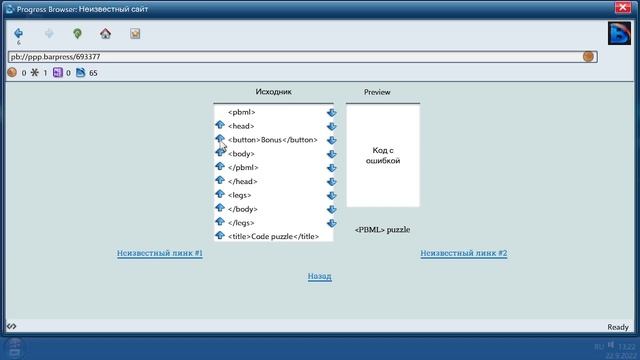Move </pbml> line up
The height and width of the screenshot is (360, 640).
coord(220,166)
